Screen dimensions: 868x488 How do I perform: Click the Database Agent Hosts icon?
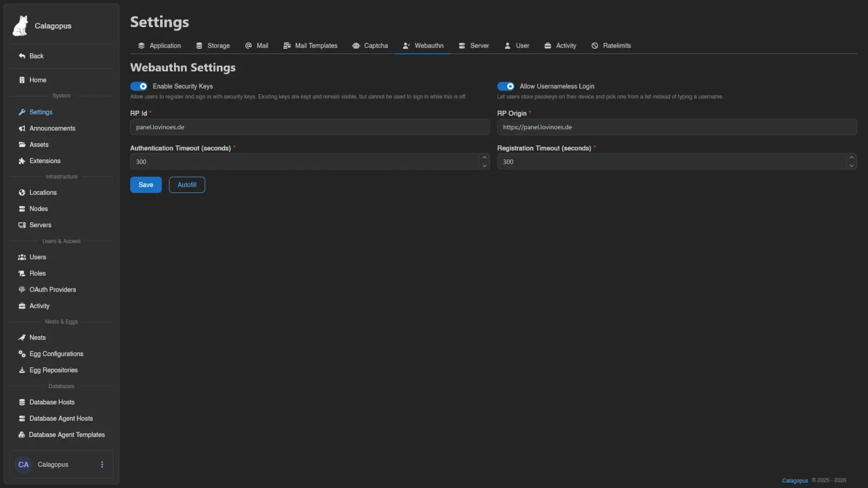click(x=22, y=419)
